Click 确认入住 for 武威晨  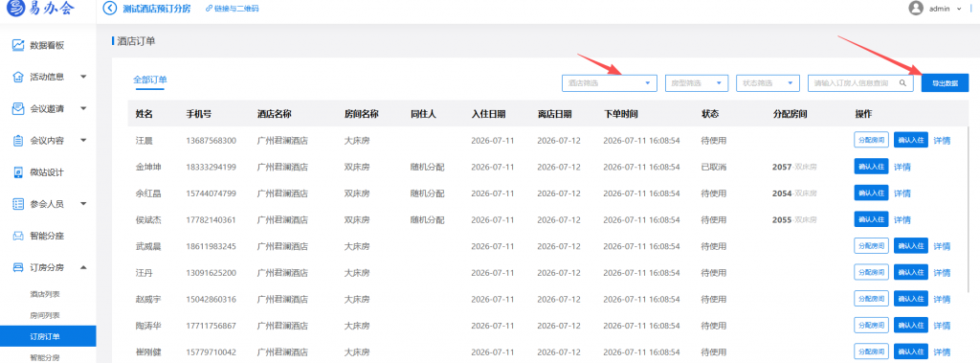(911, 246)
